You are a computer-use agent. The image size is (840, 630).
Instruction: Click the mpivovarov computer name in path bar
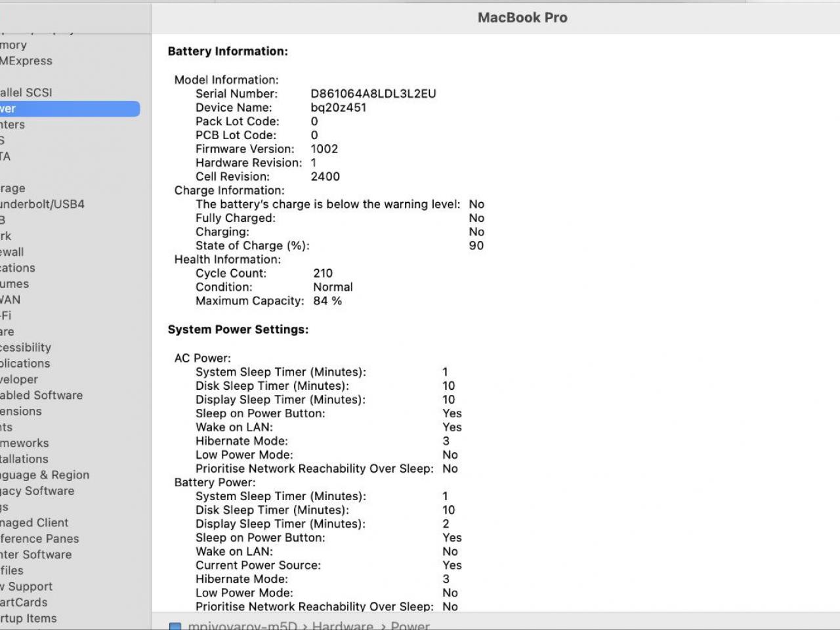(242, 625)
